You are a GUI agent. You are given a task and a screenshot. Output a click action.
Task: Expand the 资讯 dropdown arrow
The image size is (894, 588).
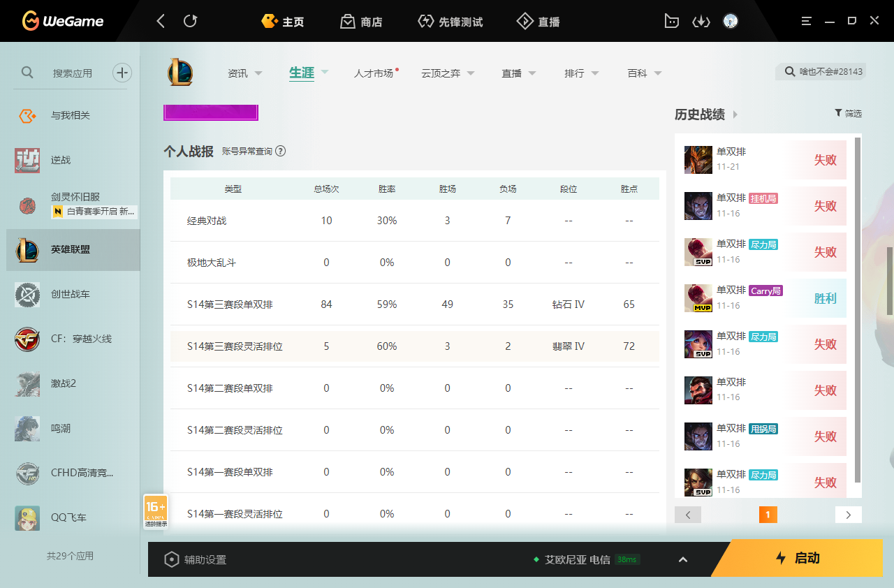(x=258, y=73)
